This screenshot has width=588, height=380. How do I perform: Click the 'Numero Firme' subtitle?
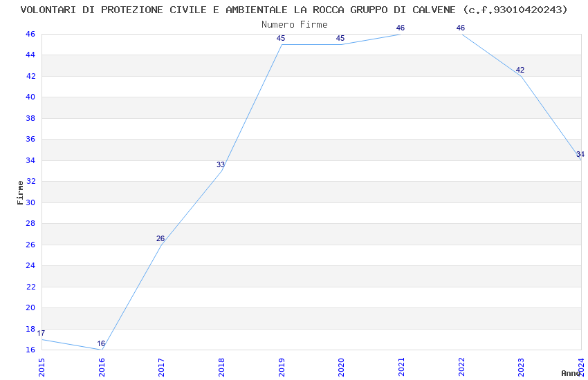pos(295,25)
